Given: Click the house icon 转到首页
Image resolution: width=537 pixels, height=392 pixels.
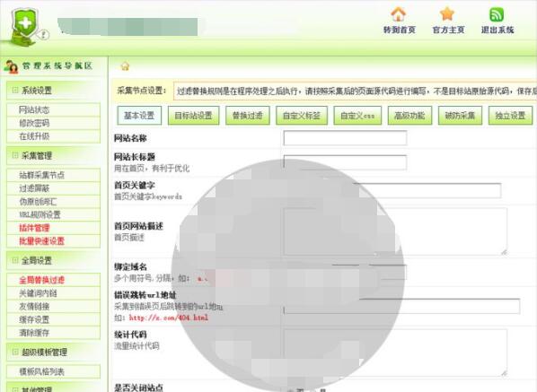Looking at the screenshot, I should [x=399, y=14].
